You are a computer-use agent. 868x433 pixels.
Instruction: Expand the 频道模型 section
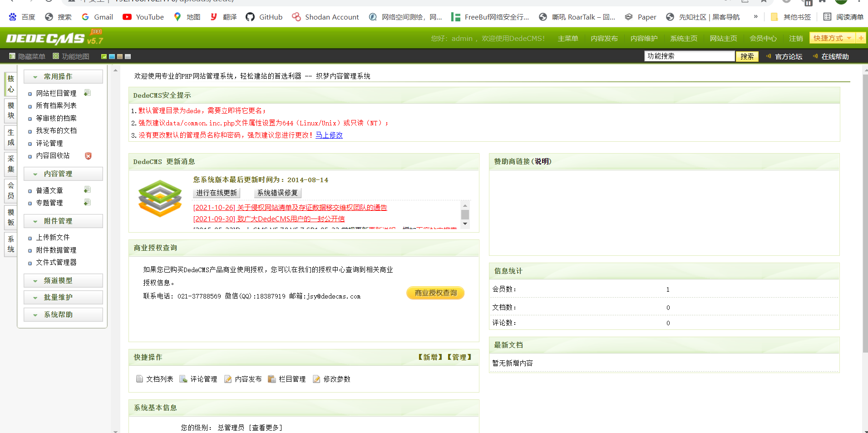tap(63, 280)
